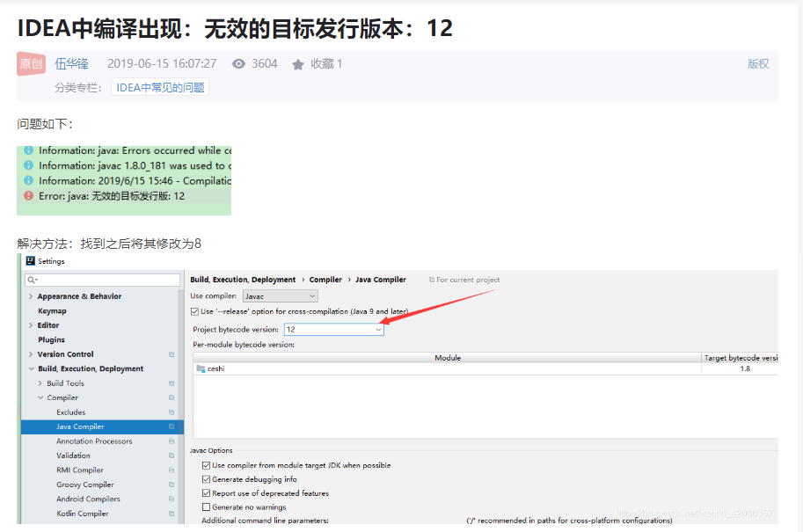Open the Use compiler Javac dropdown

281,296
